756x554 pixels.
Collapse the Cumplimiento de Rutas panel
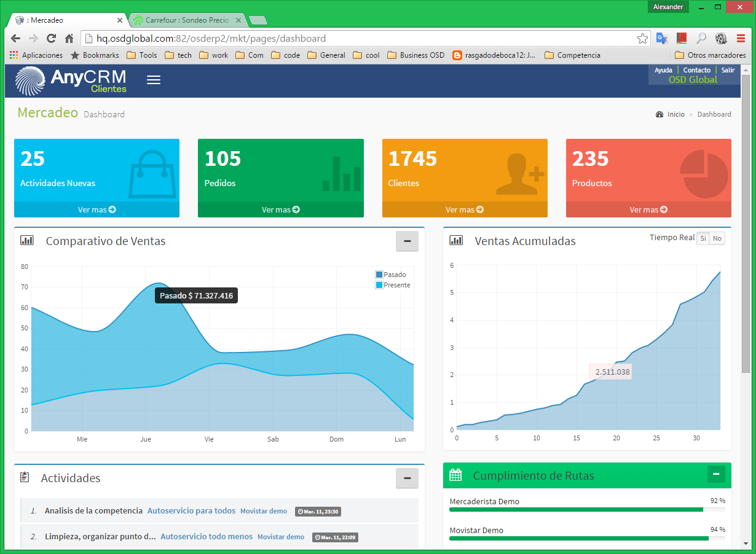point(716,474)
